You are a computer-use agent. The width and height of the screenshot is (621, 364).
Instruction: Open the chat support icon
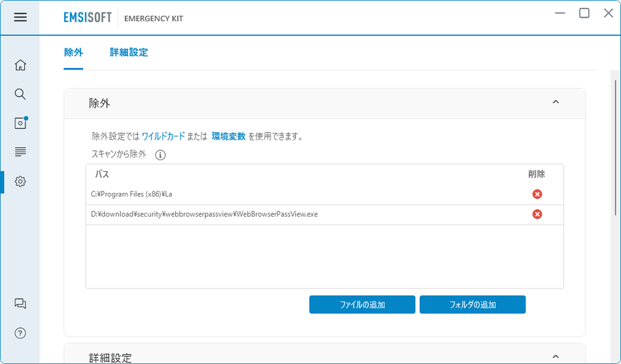click(x=20, y=304)
